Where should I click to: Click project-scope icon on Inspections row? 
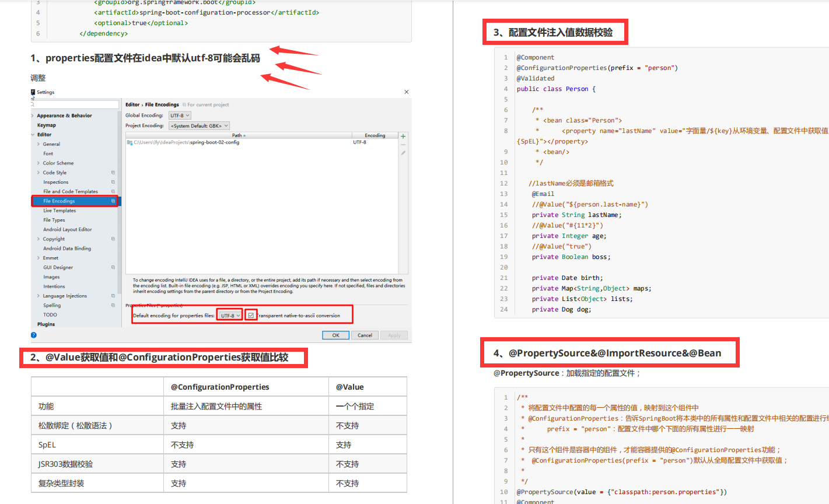point(113,182)
